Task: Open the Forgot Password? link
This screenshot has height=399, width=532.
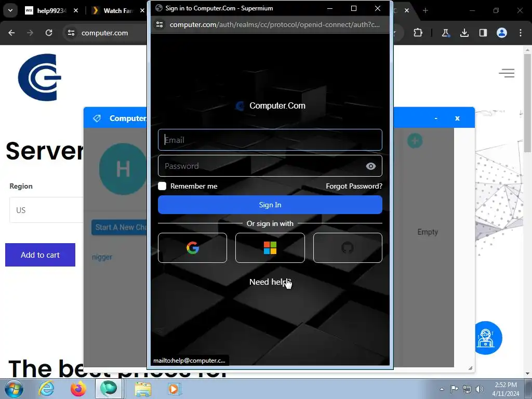Action: (x=354, y=186)
